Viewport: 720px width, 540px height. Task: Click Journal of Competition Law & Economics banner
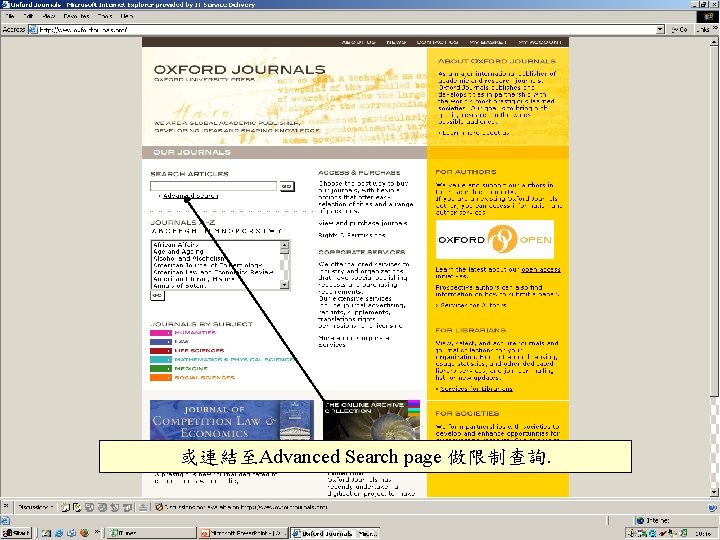(x=232, y=420)
